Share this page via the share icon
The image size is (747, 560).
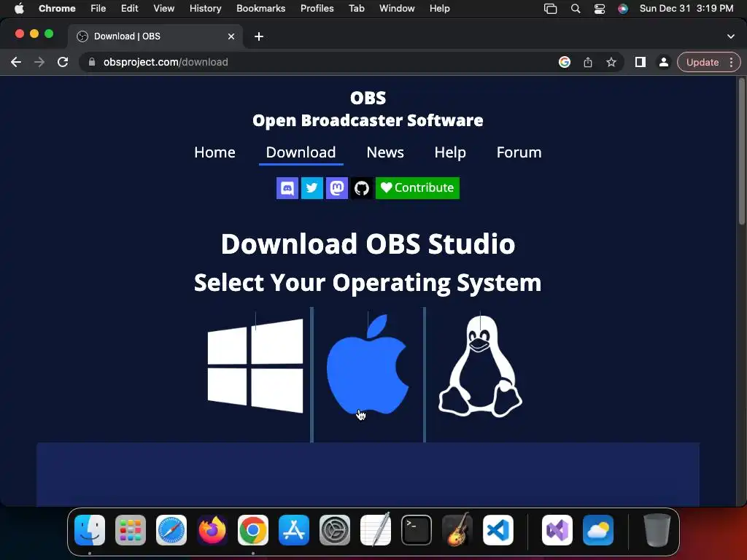point(588,63)
